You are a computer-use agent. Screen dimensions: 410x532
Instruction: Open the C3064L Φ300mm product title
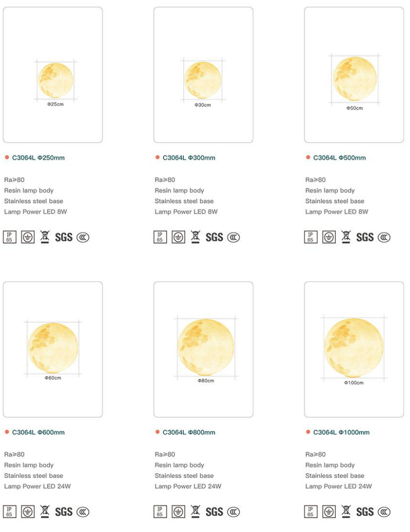click(x=189, y=158)
